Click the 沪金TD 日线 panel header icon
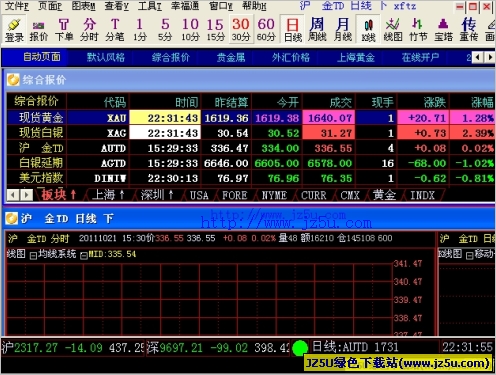 (x=12, y=219)
